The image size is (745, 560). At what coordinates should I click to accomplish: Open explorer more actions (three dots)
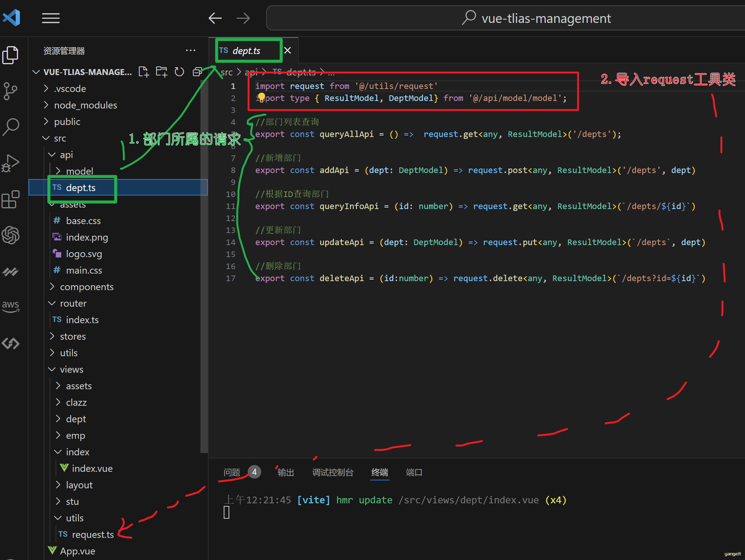191,50
